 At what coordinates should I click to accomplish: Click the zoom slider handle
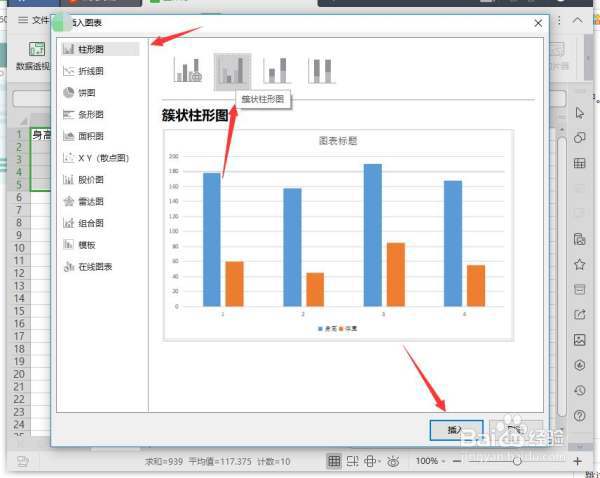pos(517,461)
